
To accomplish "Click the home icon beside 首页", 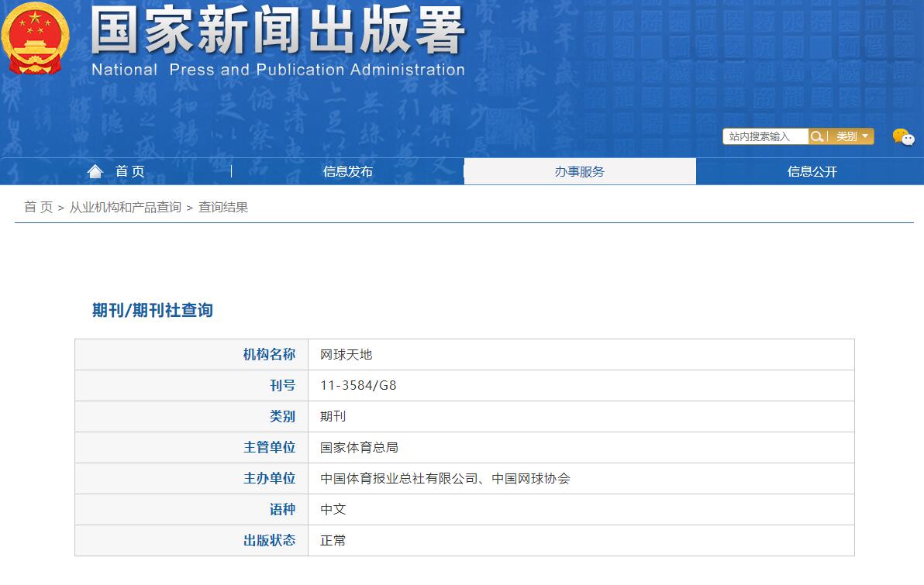I will point(95,171).
